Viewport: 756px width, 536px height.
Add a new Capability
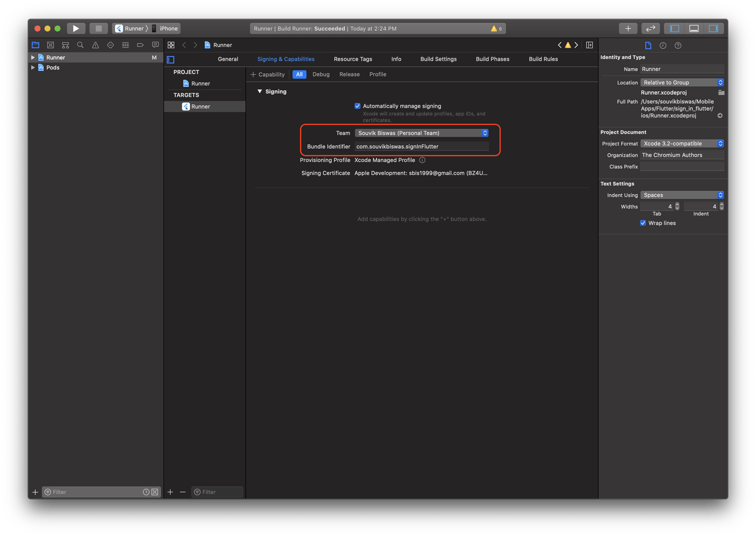(268, 74)
